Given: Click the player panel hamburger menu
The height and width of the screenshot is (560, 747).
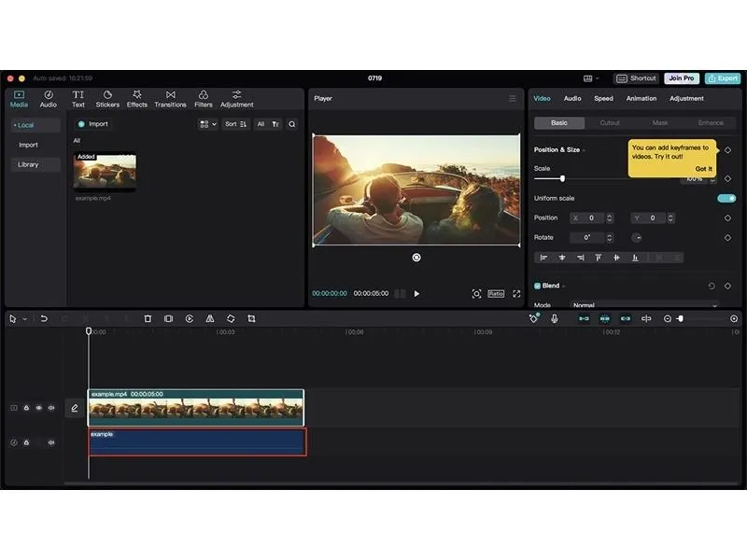Looking at the screenshot, I should [x=512, y=99].
